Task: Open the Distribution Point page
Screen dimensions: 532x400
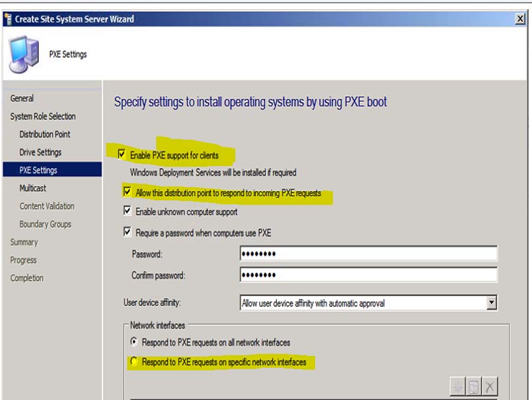Action: 45,134
